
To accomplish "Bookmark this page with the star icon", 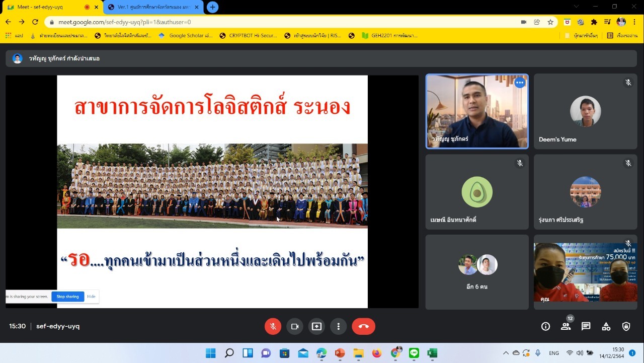I will (550, 22).
